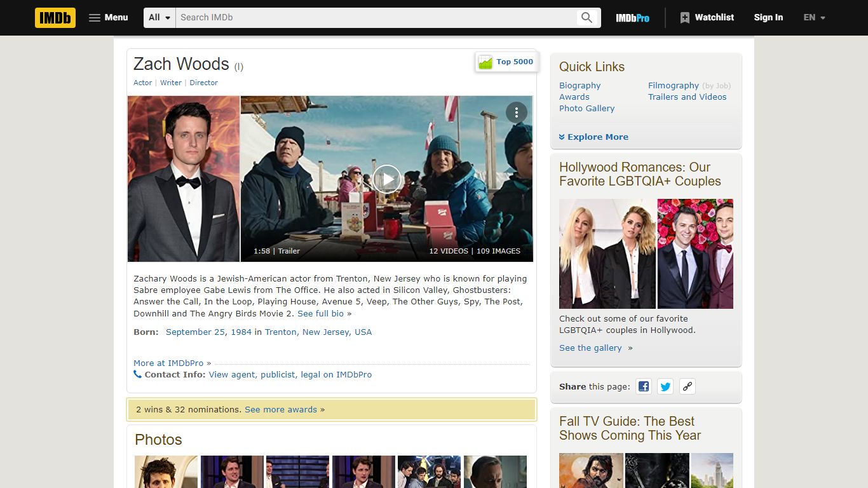This screenshot has height=488, width=868.
Task: Focus the Search IMDb field
Action: pos(375,18)
